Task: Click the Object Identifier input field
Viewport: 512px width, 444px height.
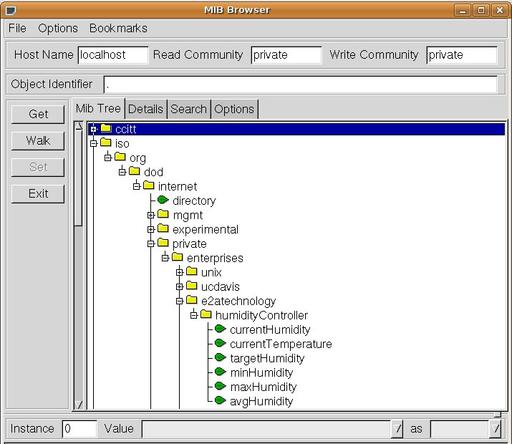Action: click(300, 85)
